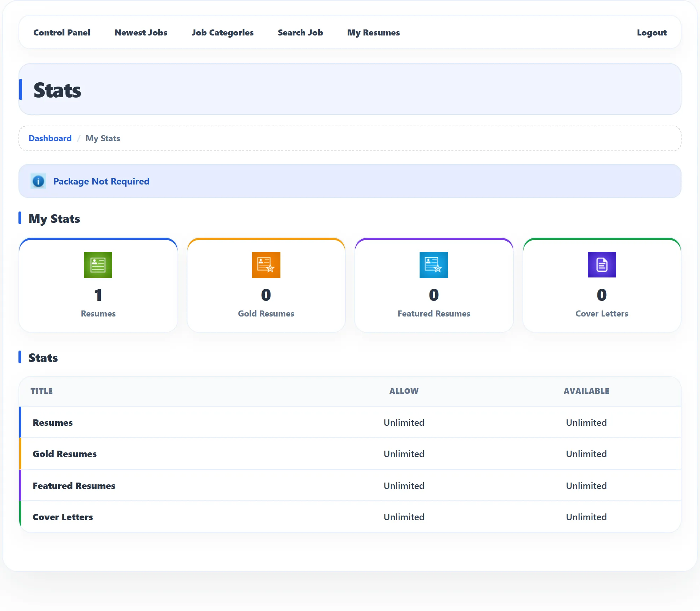Click the Cover Letters card label

click(602, 314)
